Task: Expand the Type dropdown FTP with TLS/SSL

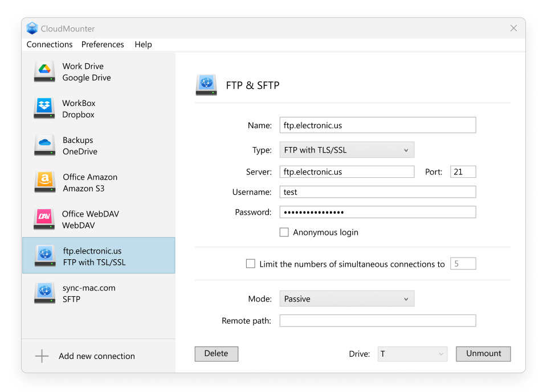Action: (346, 150)
